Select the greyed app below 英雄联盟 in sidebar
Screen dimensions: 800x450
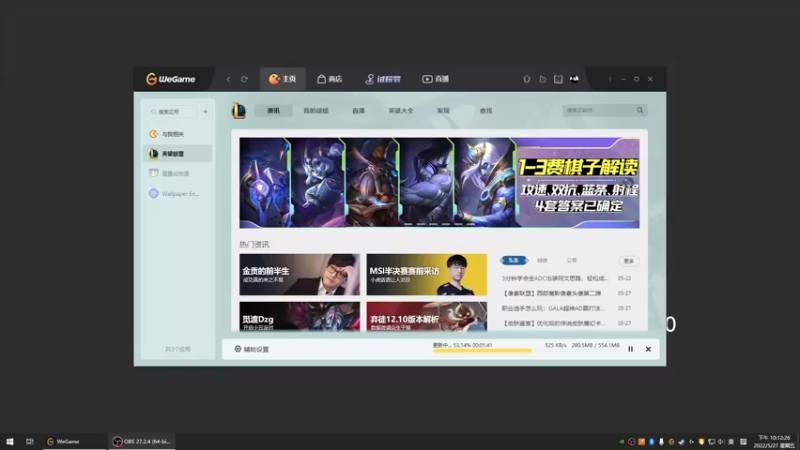178,173
